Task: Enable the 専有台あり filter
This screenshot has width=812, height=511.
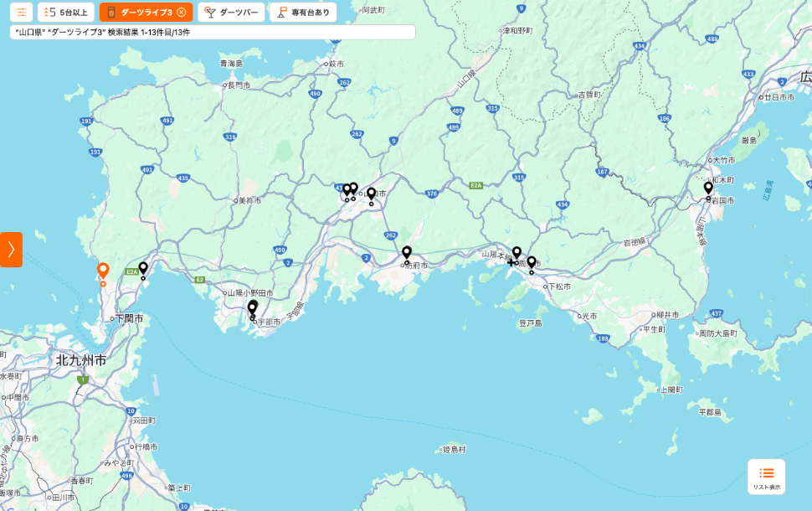Action: [x=303, y=13]
